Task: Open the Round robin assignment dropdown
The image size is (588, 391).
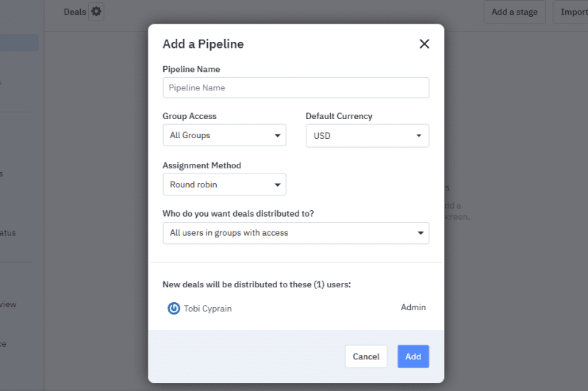Action: 224,184
